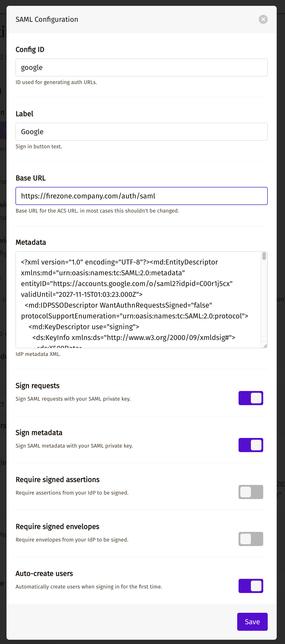
Task: Enable Require signed assertions
Action: pos(251,492)
